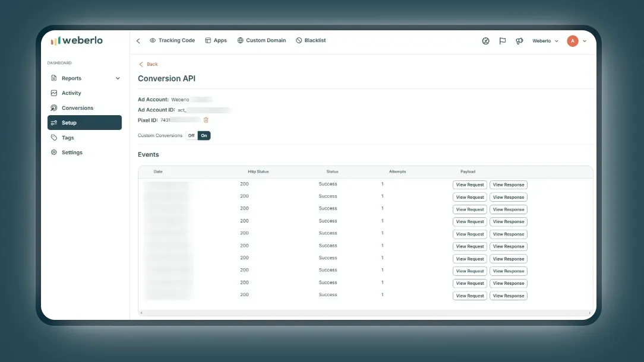This screenshot has height=362, width=644.
Task: Open the Weberlo workspace dropdown
Action: 545,40
